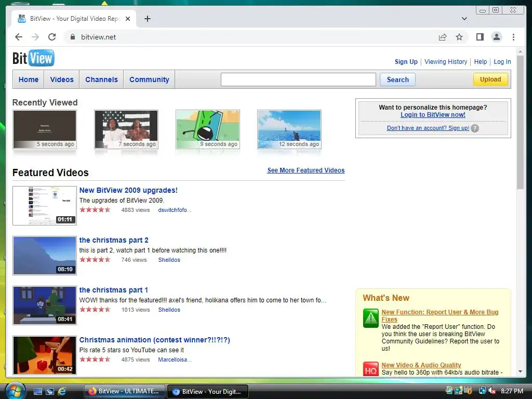
Task: Click the green alert What's New icon
Action: point(370,318)
